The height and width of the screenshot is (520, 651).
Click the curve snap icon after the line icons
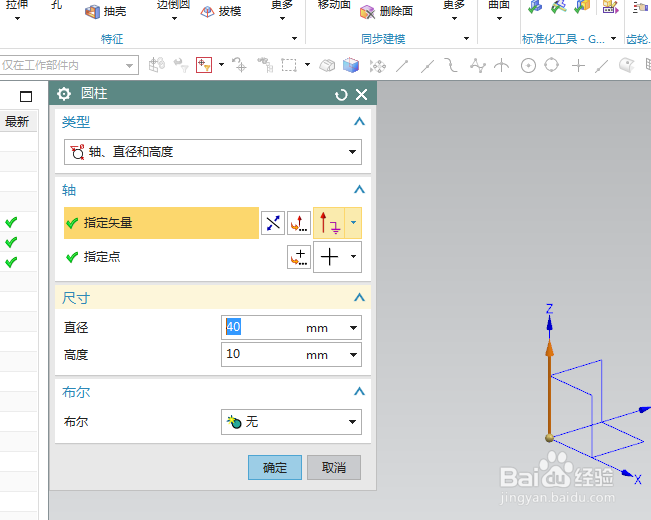point(451,65)
